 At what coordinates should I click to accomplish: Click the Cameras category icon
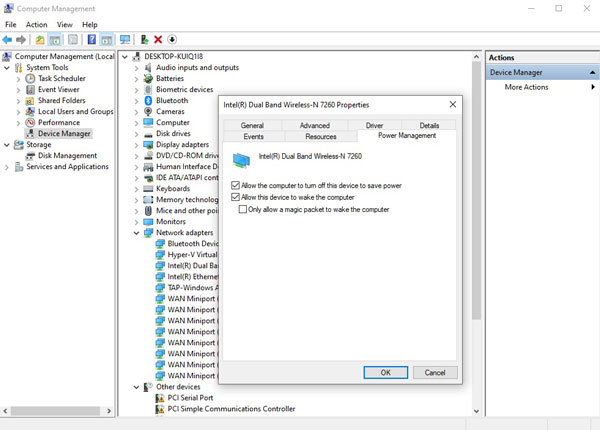pyautogui.click(x=148, y=112)
